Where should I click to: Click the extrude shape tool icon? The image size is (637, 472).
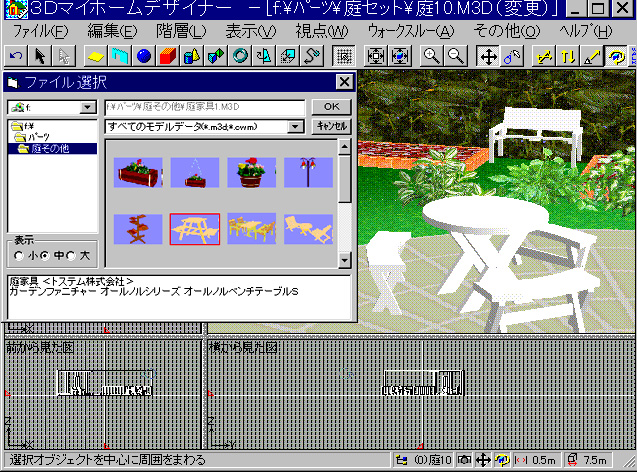pos(288,56)
